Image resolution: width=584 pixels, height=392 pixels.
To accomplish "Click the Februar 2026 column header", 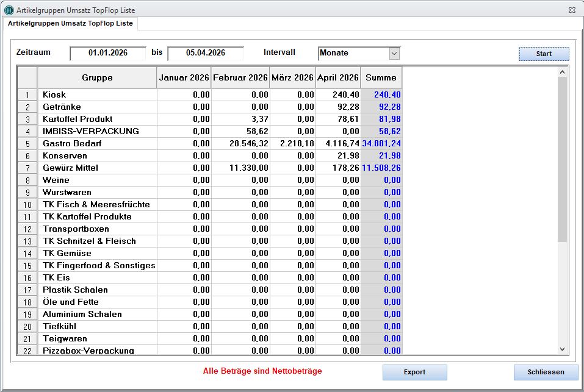I will (240, 77).
